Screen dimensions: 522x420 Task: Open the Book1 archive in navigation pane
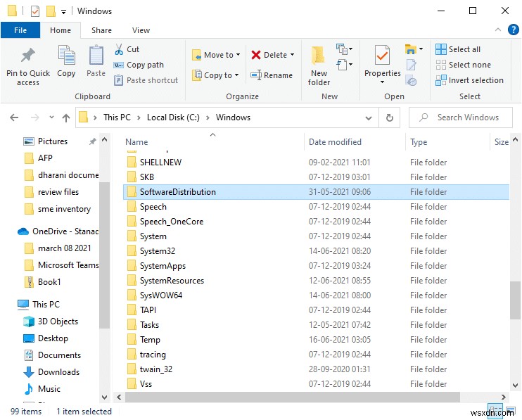pos(43,282)
